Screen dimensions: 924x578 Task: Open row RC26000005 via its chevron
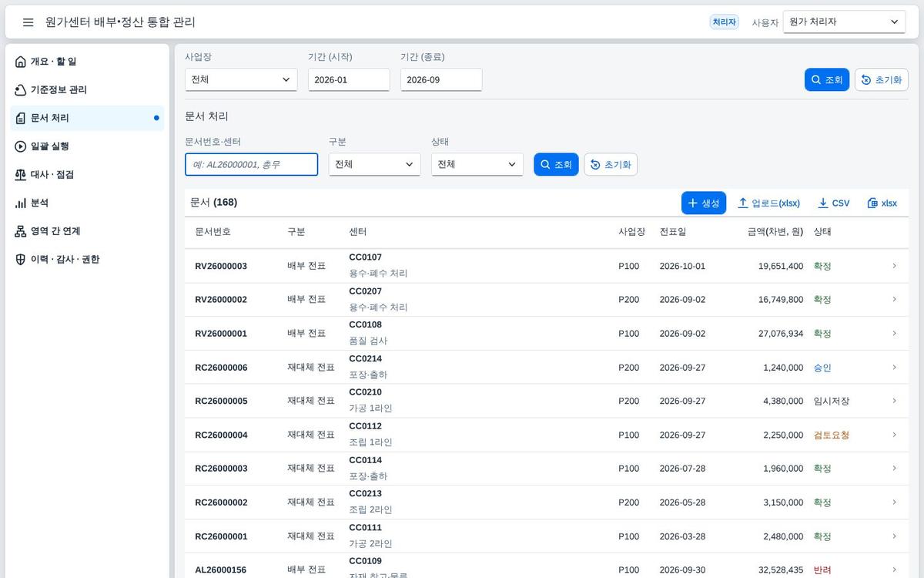(x=894, y=401)
